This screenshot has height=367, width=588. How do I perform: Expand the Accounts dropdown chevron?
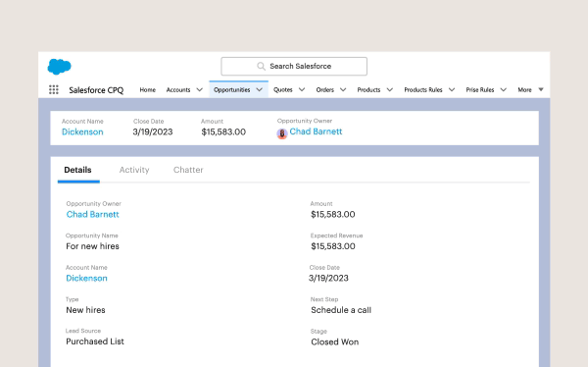pos(200,89)
